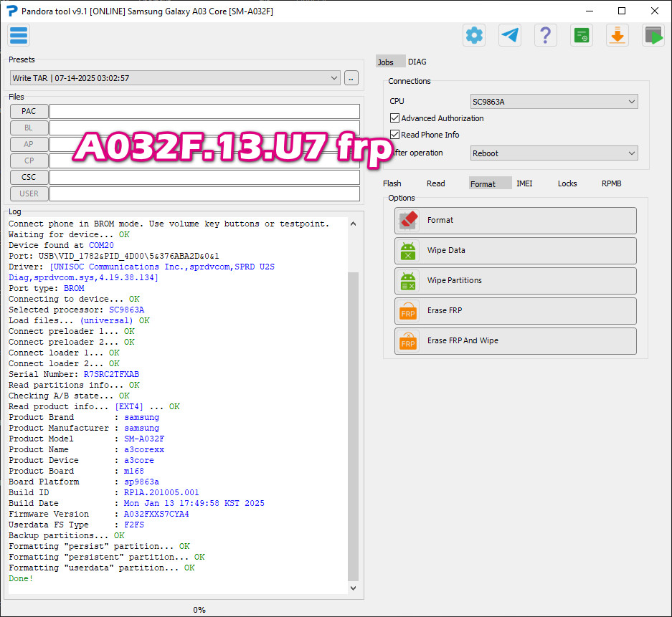Click the Wipe Partitions button label
Image resolution: width=672 pixels, height=617 pixels.
(454, 280)
